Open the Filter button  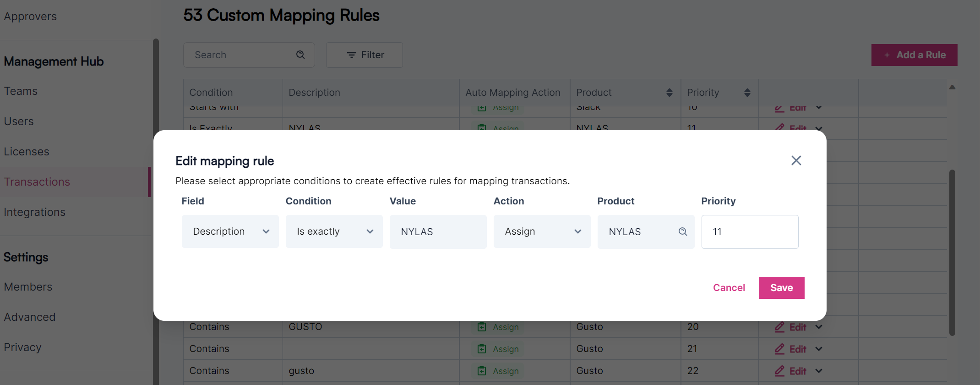365,55
